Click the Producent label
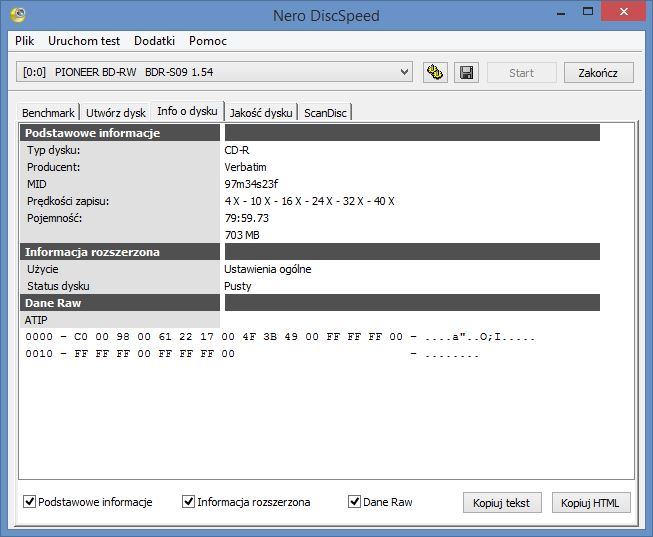 [x=54, y=167]
